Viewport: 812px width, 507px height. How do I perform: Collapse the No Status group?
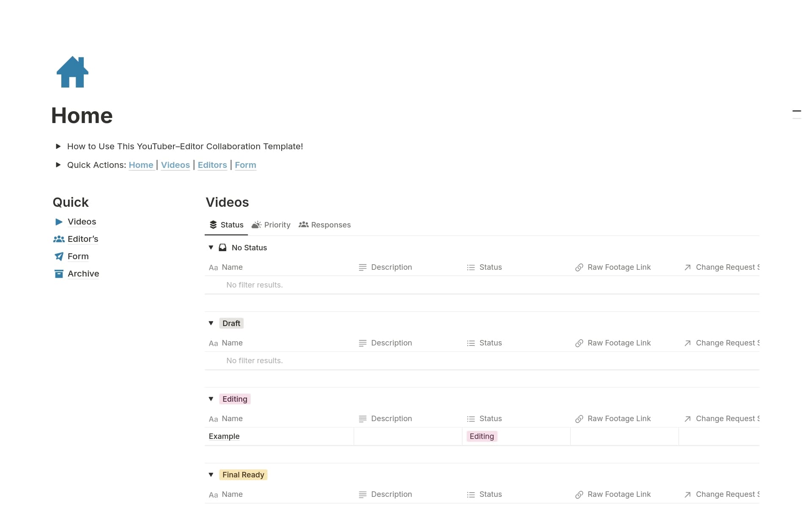tap(211, 248)
